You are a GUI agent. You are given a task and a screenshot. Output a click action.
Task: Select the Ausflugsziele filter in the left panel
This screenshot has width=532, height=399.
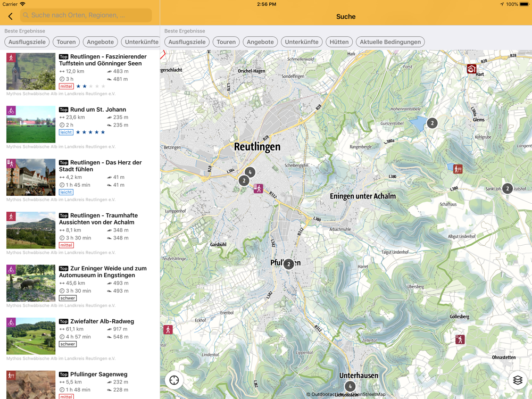[27, 42]
